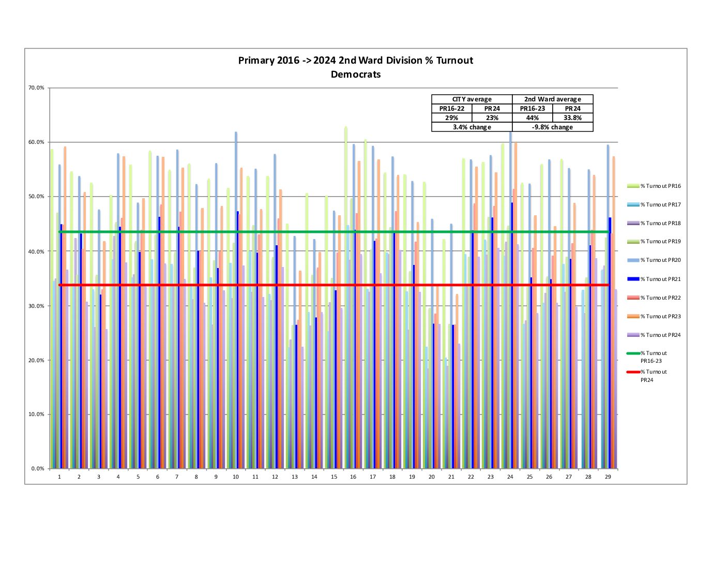
Task: Click the 40.0% y-axis label
Action: [36, 251]
